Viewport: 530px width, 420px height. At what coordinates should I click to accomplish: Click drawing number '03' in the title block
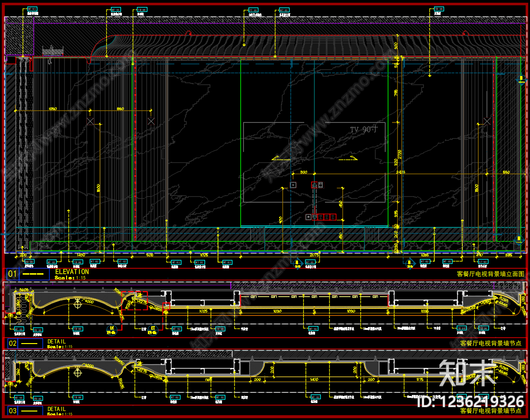(x=12, y=411)
